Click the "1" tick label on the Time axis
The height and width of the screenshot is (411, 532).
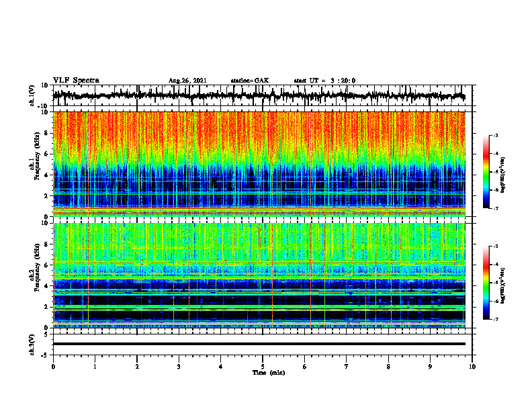coord(95,367)
